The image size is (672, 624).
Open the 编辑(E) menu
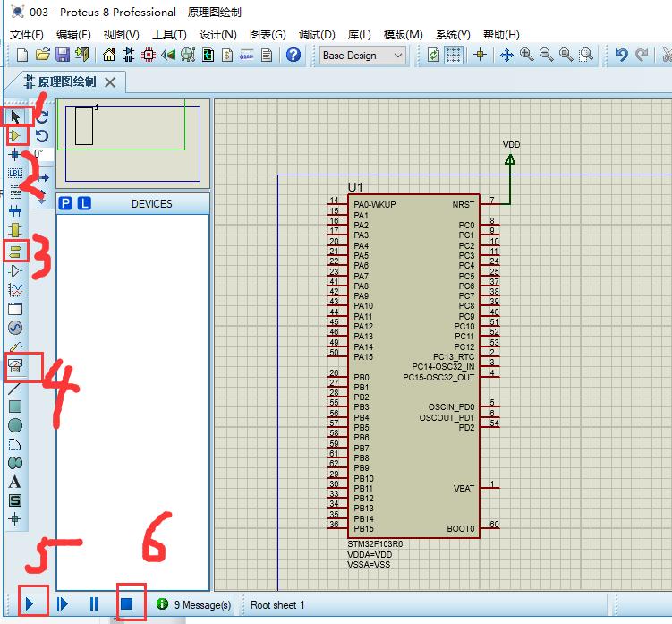73,34
